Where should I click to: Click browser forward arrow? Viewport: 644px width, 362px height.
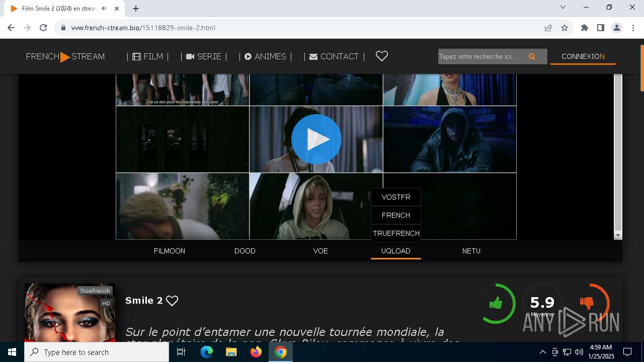[27, 28]
